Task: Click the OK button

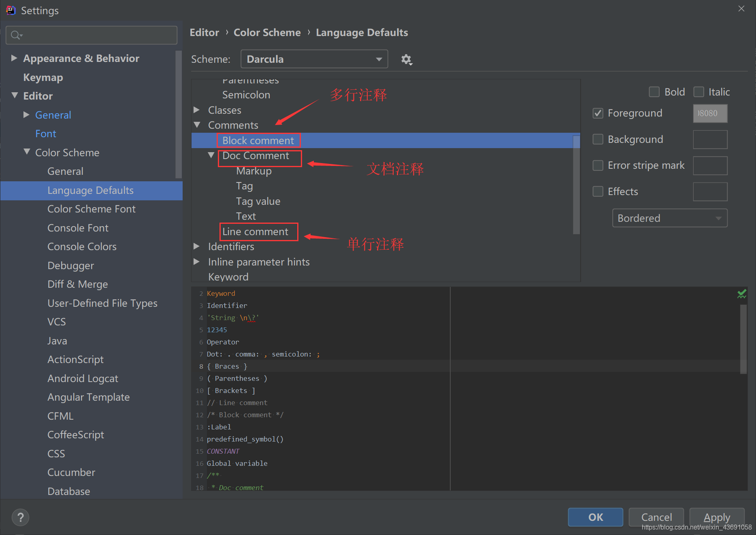Action: click(596, 517)
